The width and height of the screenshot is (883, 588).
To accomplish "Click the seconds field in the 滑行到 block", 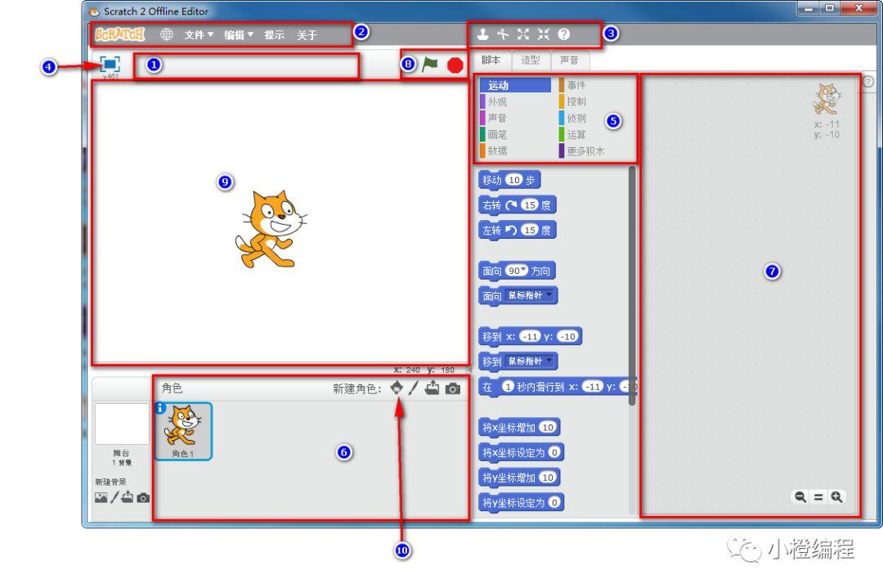I will pyautogui.click(x=508, y=386).
